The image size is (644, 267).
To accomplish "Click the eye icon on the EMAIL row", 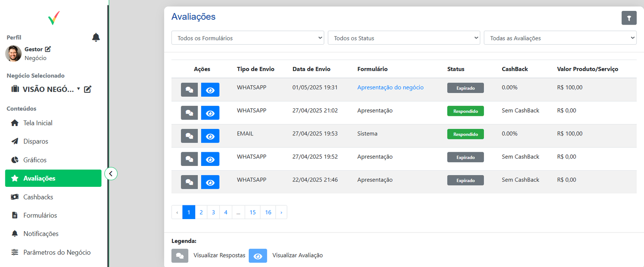I will click(x=210, y=136).
